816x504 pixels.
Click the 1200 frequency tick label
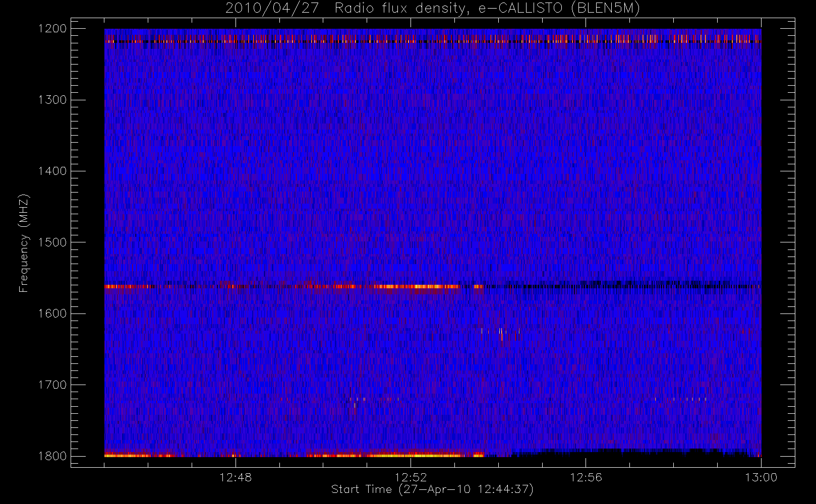(x=52, y=29)
